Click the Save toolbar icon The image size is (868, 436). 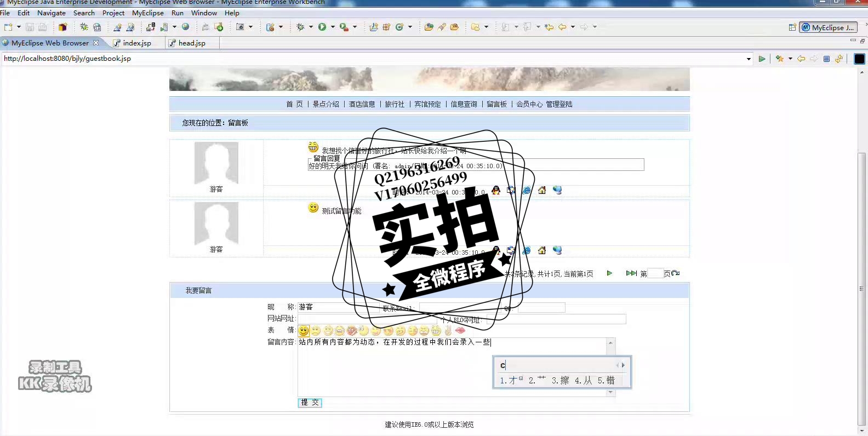point(30,27)
